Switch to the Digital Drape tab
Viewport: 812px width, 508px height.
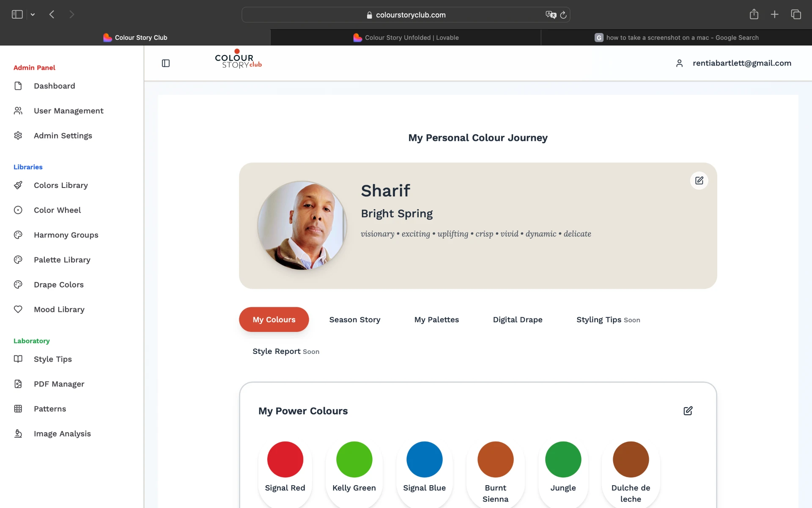(518, 320)
